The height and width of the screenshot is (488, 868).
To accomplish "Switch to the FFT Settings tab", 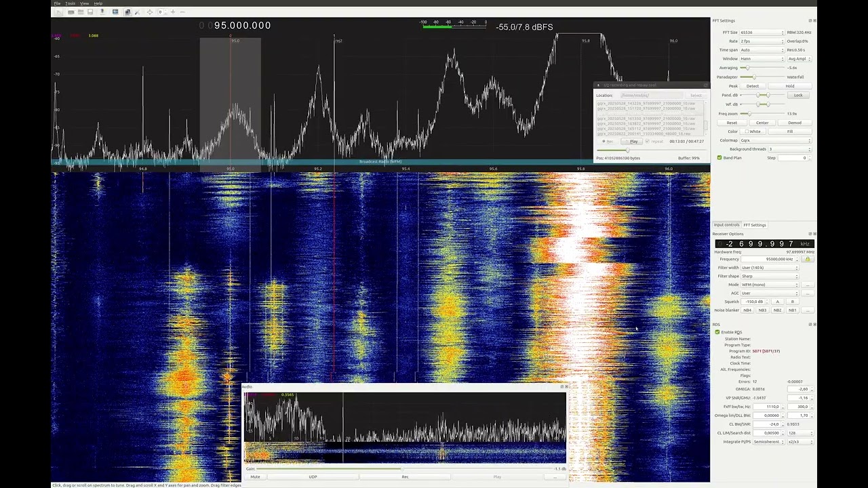I will point(755,225).
